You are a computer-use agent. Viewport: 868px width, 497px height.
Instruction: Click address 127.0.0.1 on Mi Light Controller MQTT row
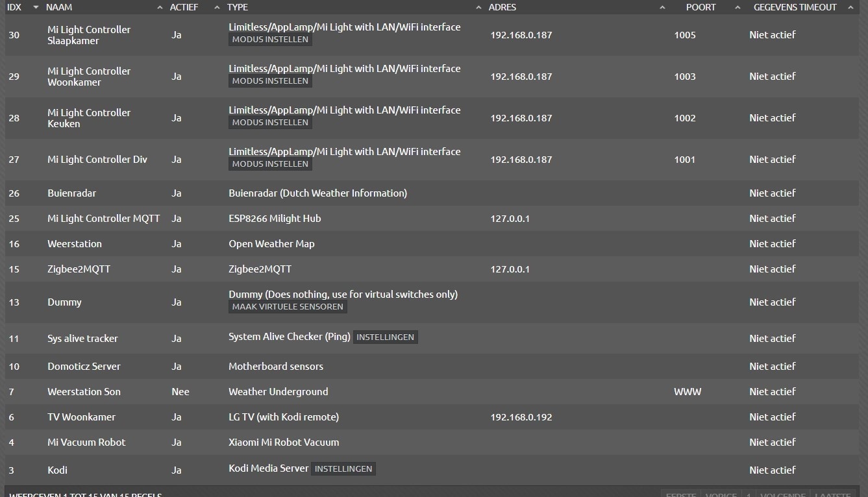tap(510, 219)
